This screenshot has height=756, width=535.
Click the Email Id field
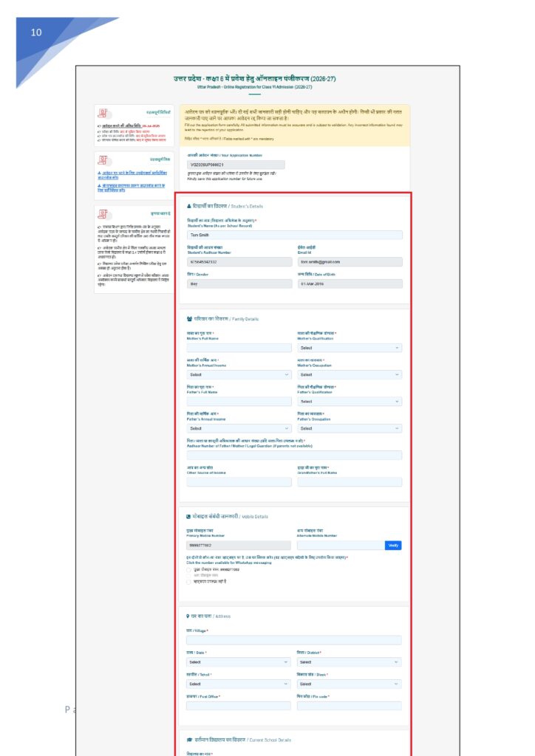(x=350, y=262)
